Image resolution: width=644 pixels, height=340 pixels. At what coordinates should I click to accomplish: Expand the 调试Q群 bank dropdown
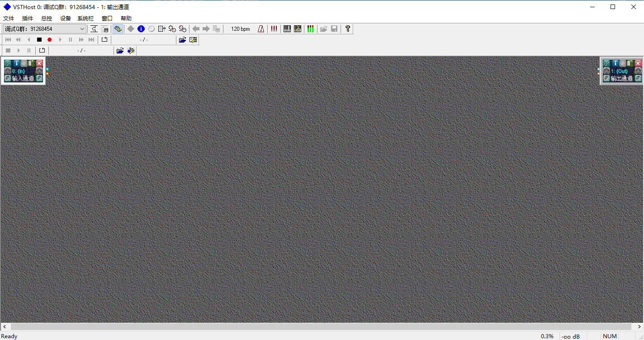coord(82,29)
